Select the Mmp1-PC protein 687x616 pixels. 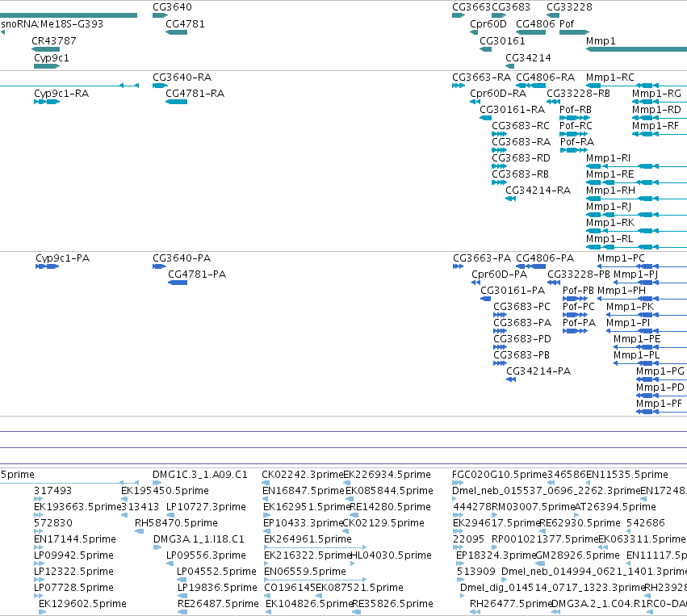pos(642,266)
